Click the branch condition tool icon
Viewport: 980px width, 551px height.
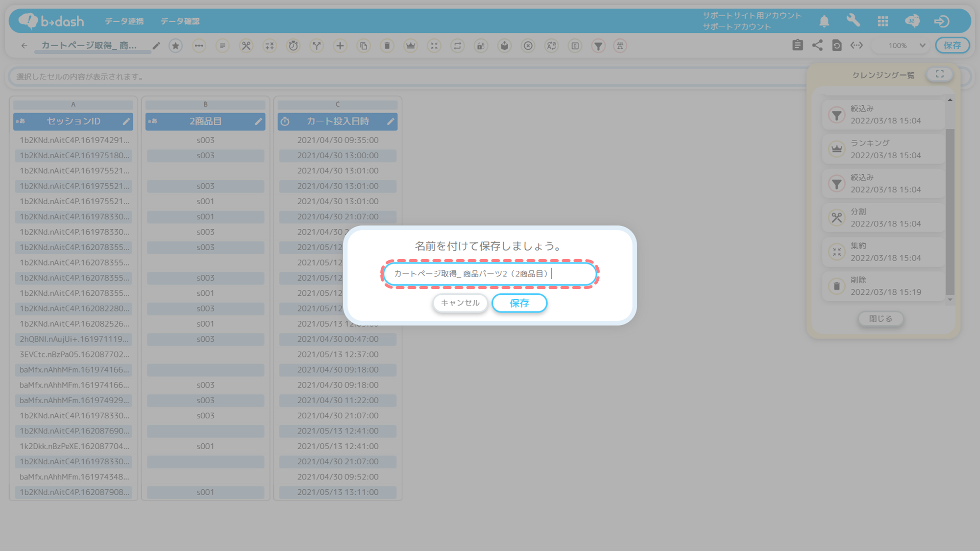click(x=317, y=46)
